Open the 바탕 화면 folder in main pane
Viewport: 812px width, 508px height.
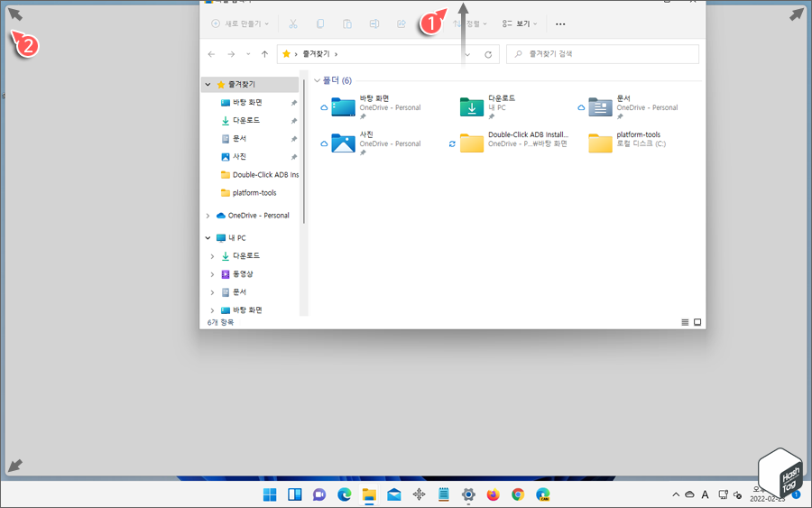point(372,107)
